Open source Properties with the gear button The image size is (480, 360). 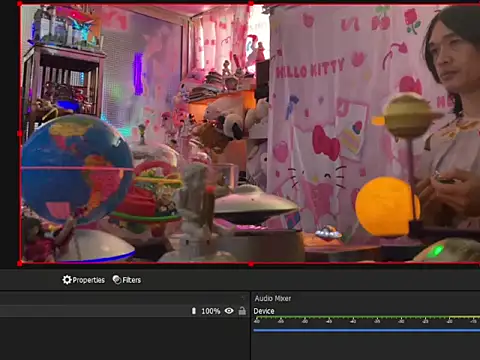click(84, 280)
